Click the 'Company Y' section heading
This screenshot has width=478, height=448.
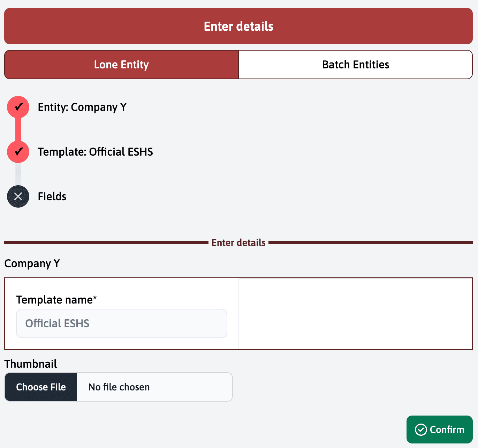point(32,263)
